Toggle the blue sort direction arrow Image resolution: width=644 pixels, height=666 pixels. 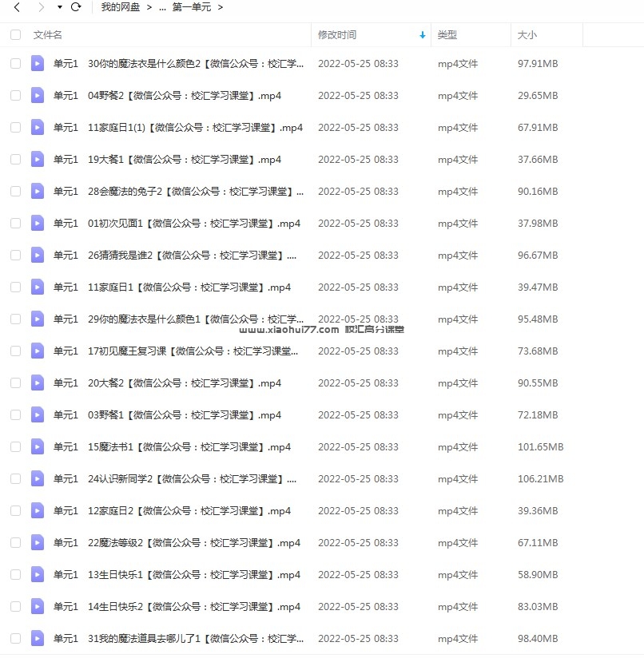coord(422,35)
